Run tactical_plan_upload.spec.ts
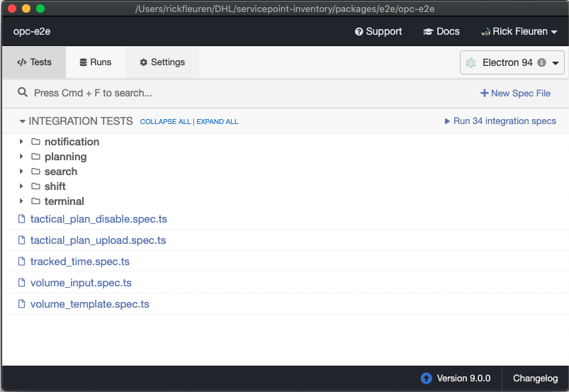569x392 pixels. click(x=98, y=240)
